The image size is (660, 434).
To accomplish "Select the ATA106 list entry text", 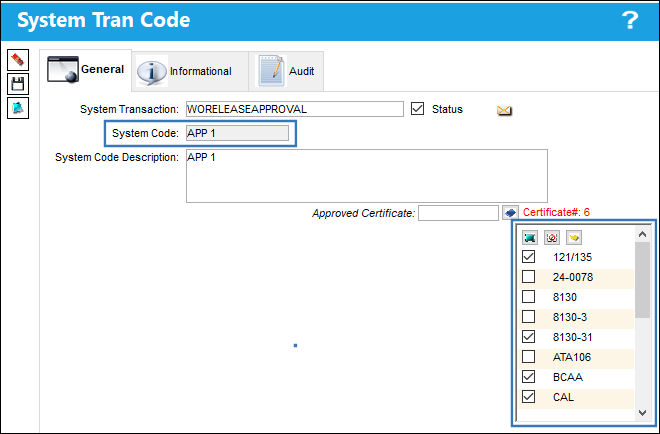I will (572, 357).
